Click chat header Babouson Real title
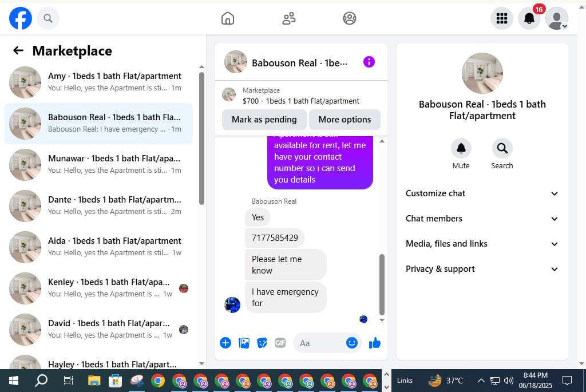The image size is (586, 392). 299,63
